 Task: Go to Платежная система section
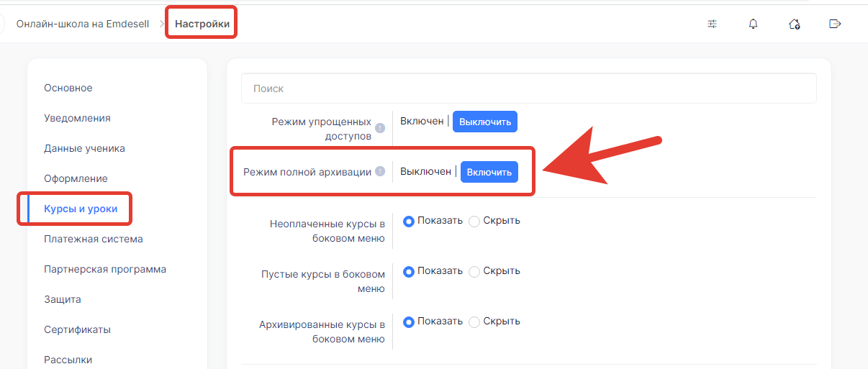(94, 239)
